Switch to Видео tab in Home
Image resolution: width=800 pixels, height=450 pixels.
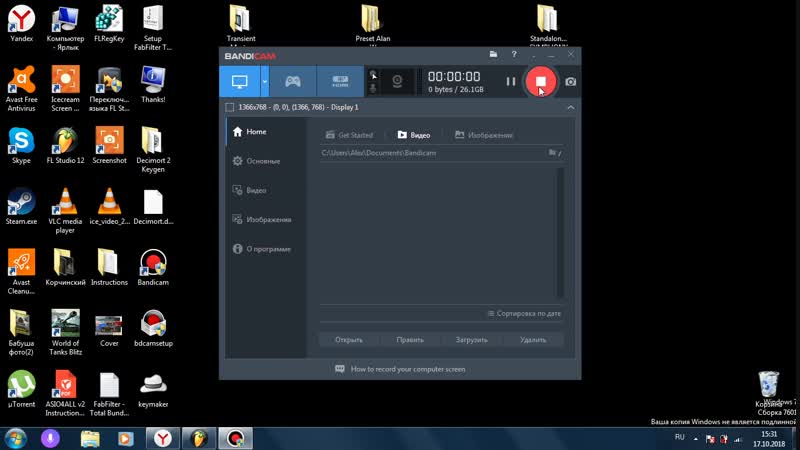click(x=414, y=135)
